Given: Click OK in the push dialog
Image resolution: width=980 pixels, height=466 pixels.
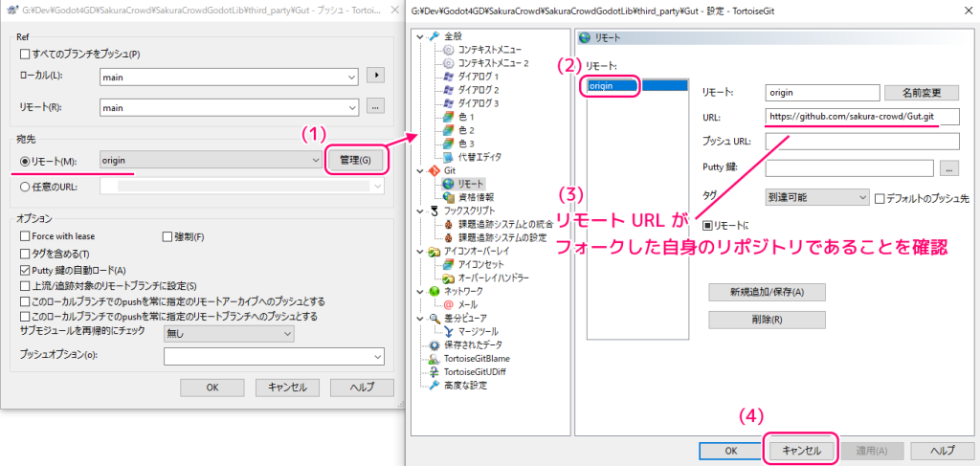Looking at the screenshot, I should [x=212, y=388].
